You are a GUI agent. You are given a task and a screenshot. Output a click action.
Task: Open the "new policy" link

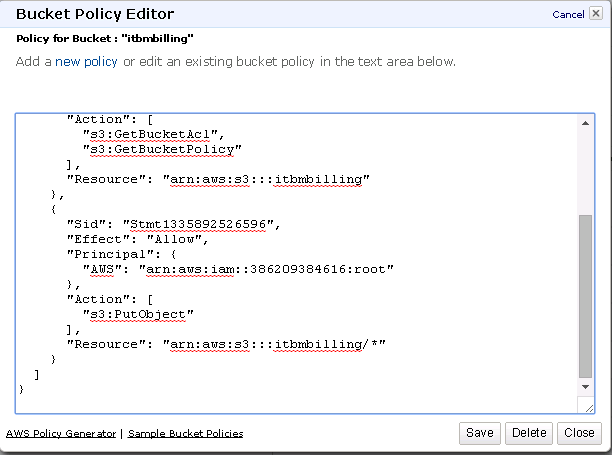click(86, 62)
